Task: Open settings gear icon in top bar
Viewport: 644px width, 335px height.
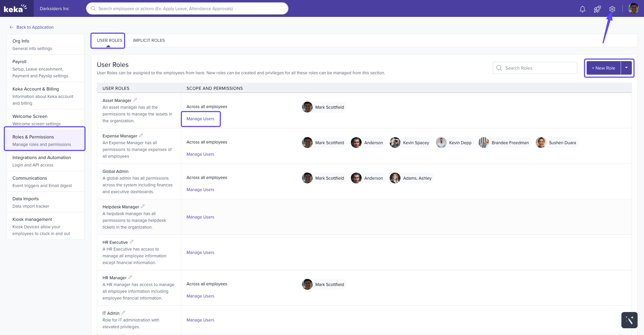Action: coord(612,9)
